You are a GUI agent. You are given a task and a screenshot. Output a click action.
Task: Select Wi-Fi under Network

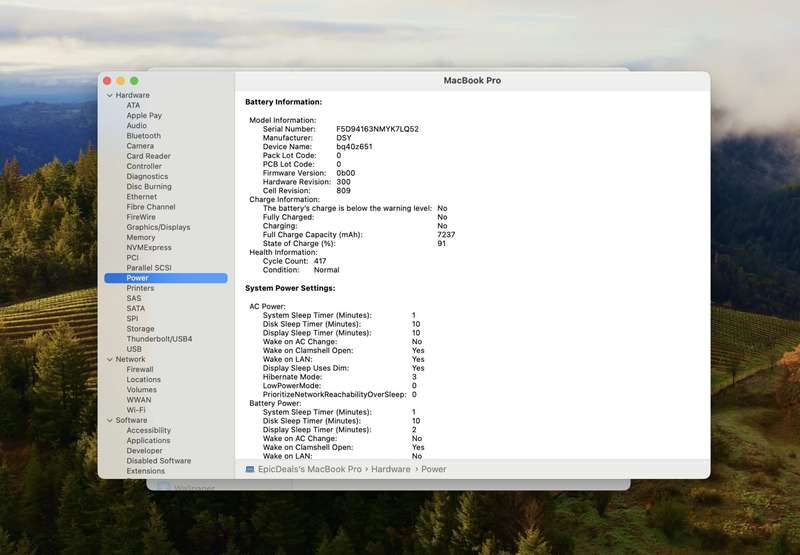pos(136,410)
